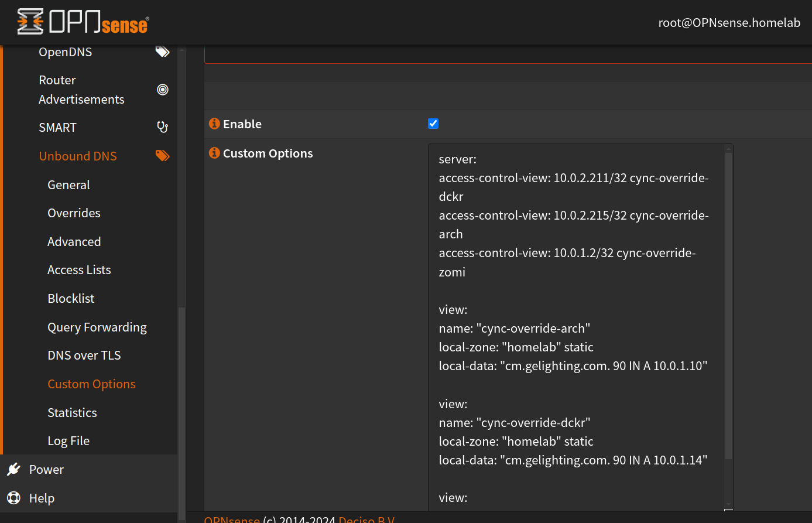Click the OPNsense logo
812x523 pixels.
point(83,22)
